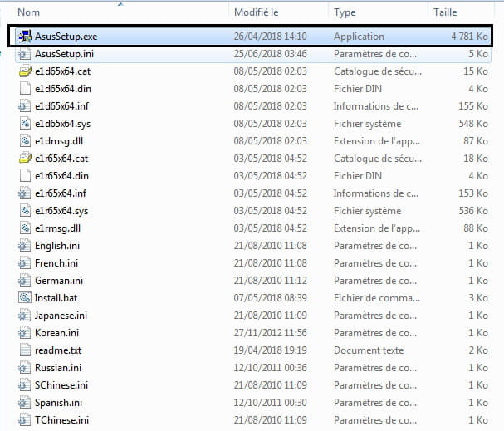
Task: Click the file name e1dmsg.dll
Action: [59, 141]
